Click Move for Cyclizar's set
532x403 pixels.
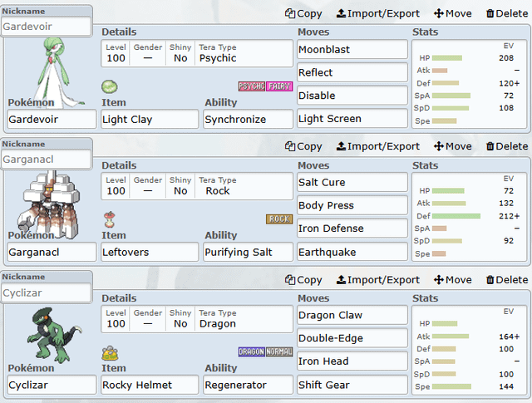coord(452,280)
